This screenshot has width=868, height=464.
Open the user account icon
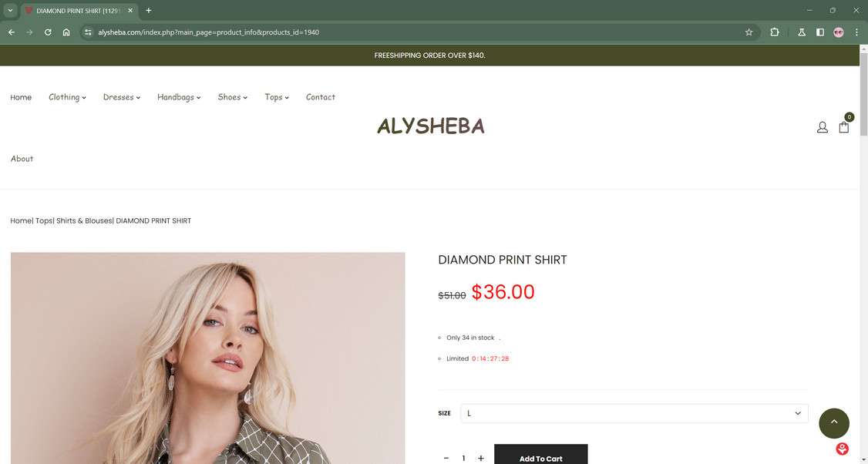click(x=822, y=127)
